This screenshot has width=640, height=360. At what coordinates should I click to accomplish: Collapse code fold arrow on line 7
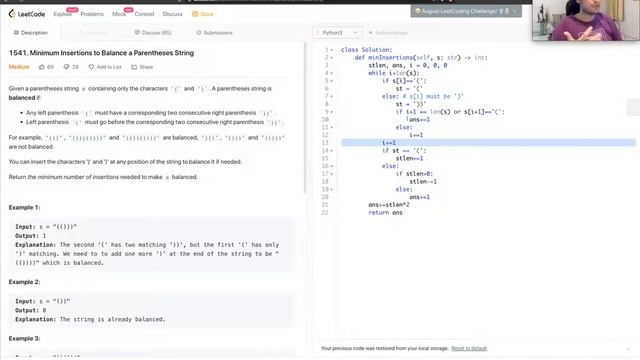point(332,96)
